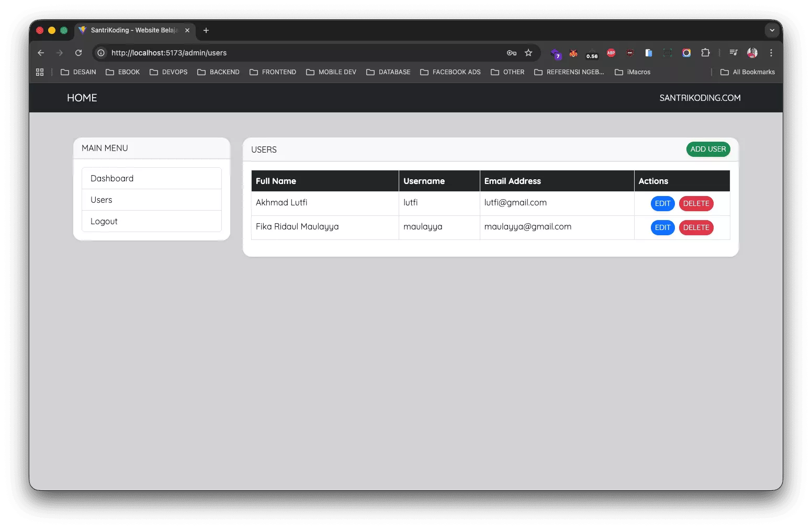Expand the tab search dropdown arrow
Viewport: 812px width, 529px height.
tap(772, 30)
